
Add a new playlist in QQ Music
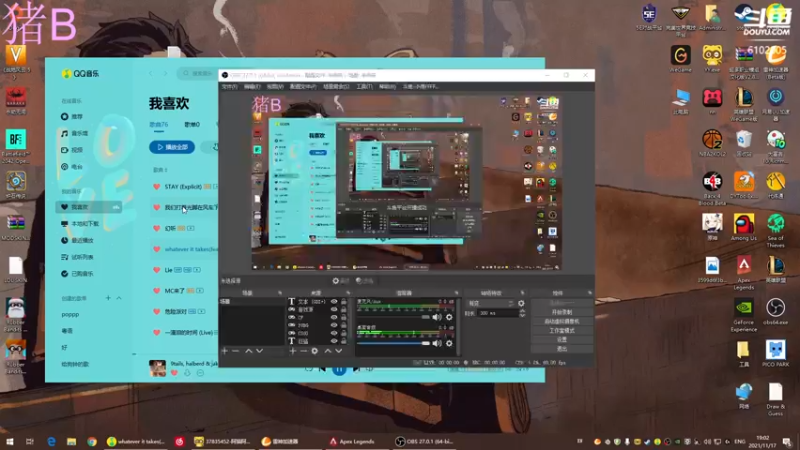point(108,298)
